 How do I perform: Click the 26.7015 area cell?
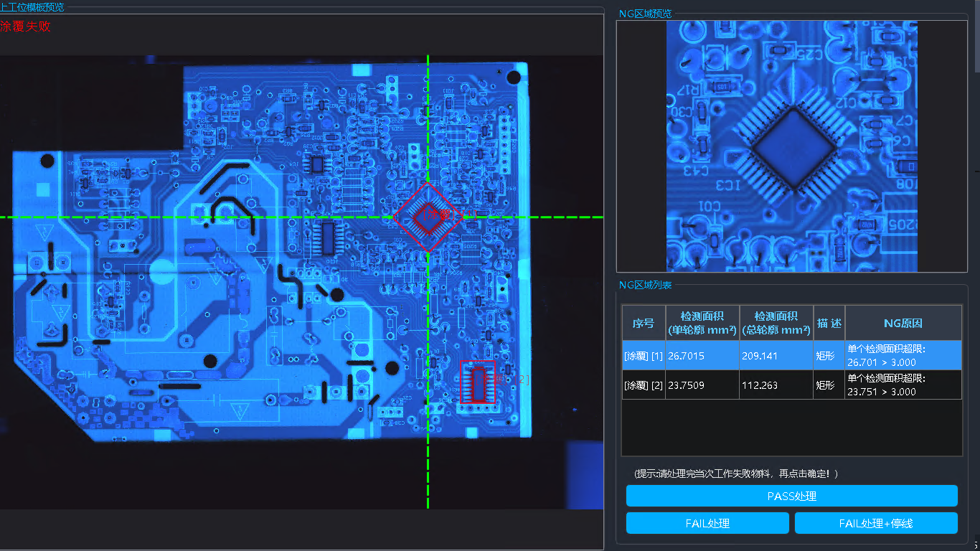pyautogui.click(x=702, y=355)
